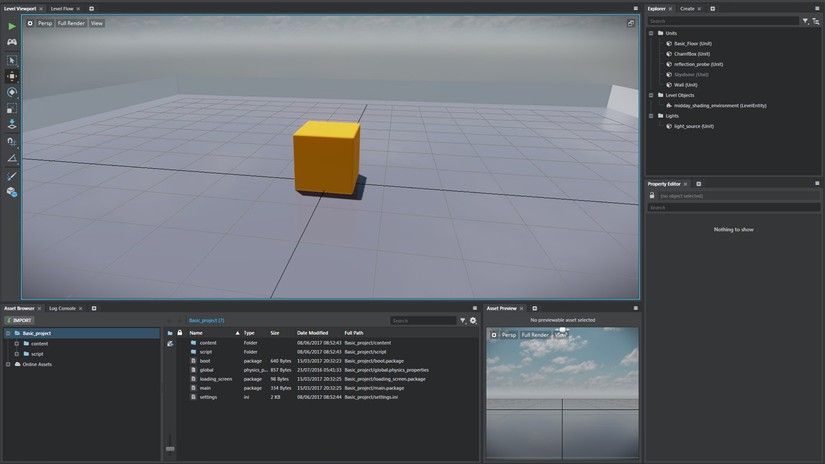Start the level with the green play icon

12,26
